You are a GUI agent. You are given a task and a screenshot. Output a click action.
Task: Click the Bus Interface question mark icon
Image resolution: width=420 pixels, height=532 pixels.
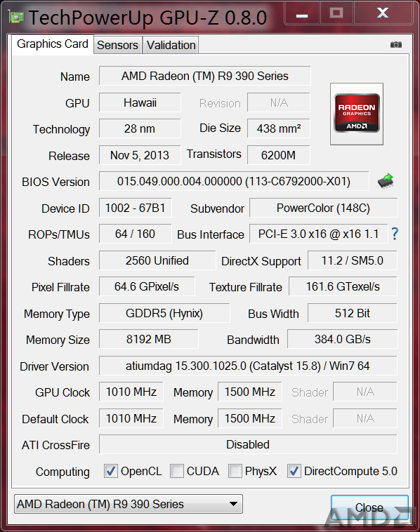[395, 234]
